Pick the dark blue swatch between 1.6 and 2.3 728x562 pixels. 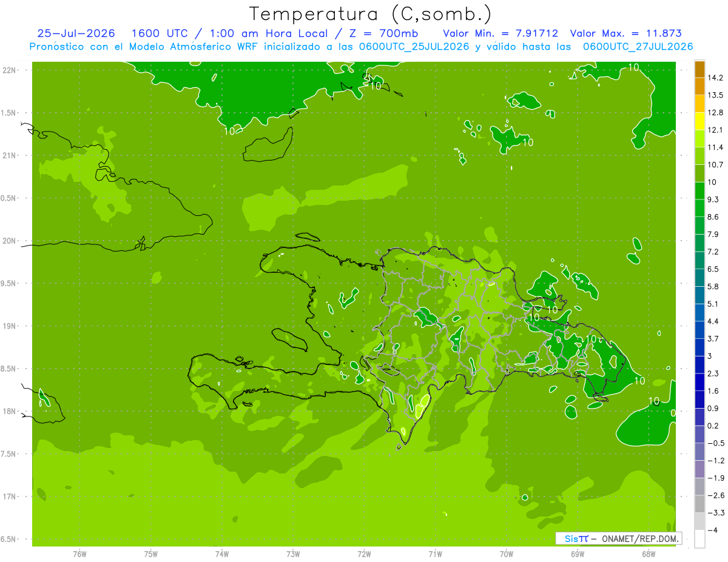699,382
